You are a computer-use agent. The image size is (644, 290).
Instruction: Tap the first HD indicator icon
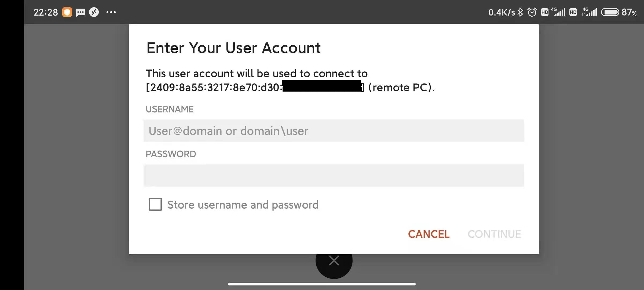pos(544,12)
